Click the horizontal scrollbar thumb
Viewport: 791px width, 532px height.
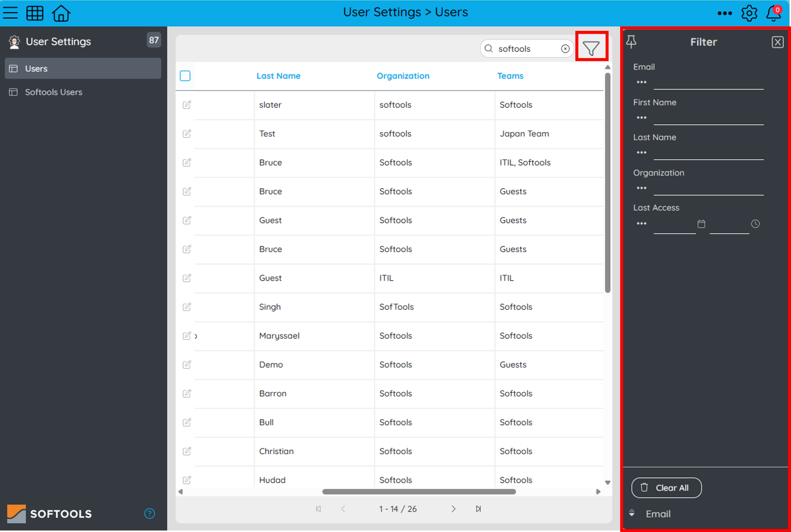[419, 492]
